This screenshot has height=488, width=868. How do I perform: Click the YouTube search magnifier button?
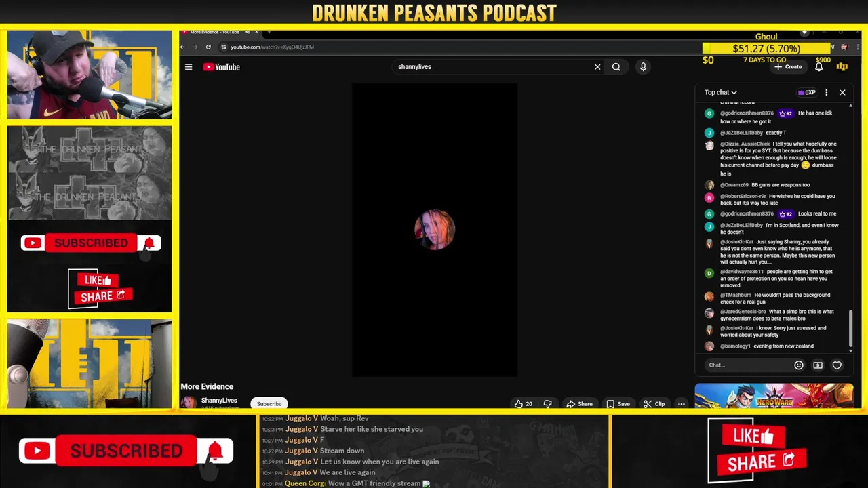click(616, 67)
